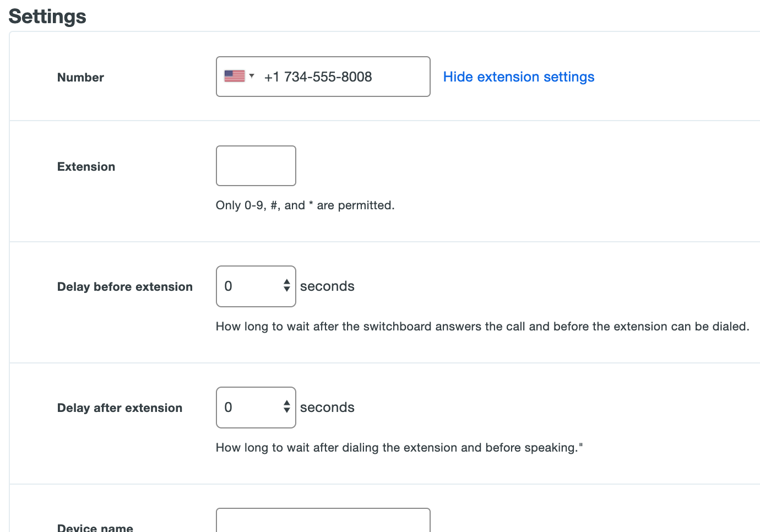Click the Delay before extension number box

(251, 286)
